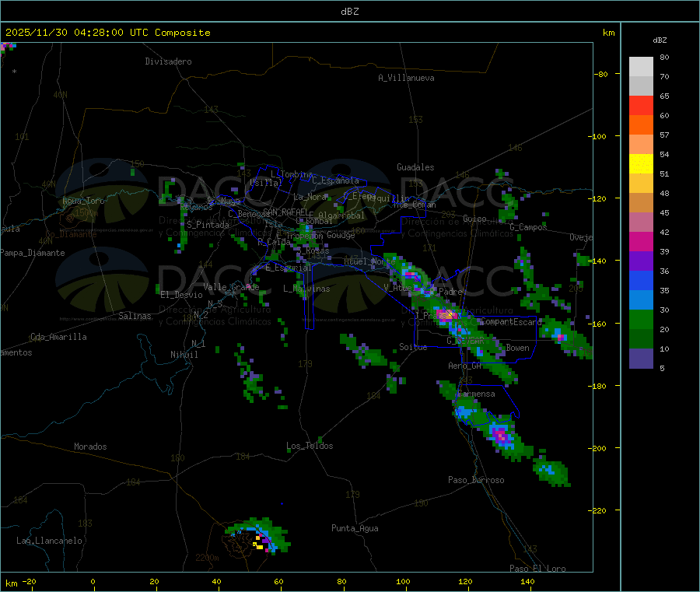This screenshot has height=592, width=700.
Task: Click the light blue 35 dBZ swatch
Action: tap(641, 300)
